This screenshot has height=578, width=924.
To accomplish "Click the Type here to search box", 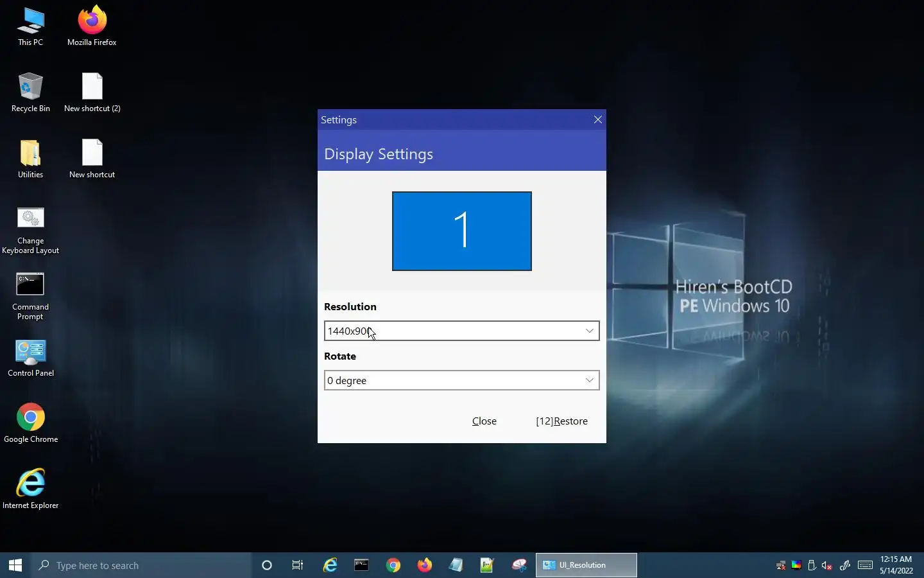I will [141, 565].
